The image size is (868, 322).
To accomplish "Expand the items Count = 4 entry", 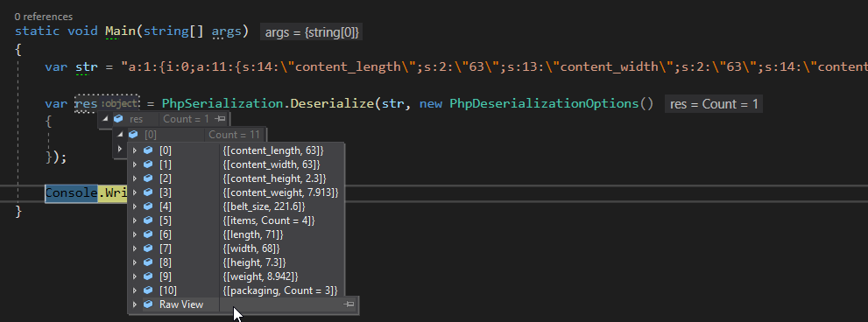I will (x=135, y=220).
